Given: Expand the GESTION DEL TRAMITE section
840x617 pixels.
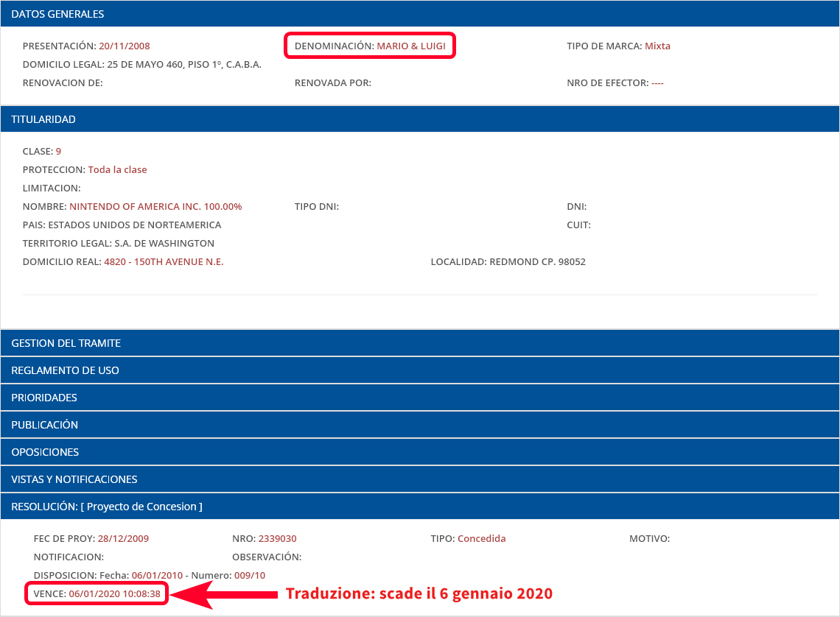Looking at the screenshot, I should coord(420,343).
